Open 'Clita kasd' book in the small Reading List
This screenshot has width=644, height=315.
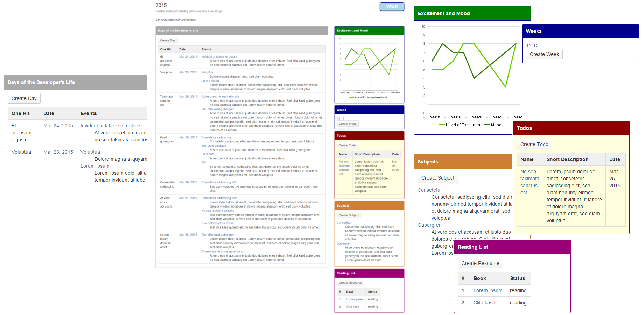pyautogui.click(x=353, y=307)
